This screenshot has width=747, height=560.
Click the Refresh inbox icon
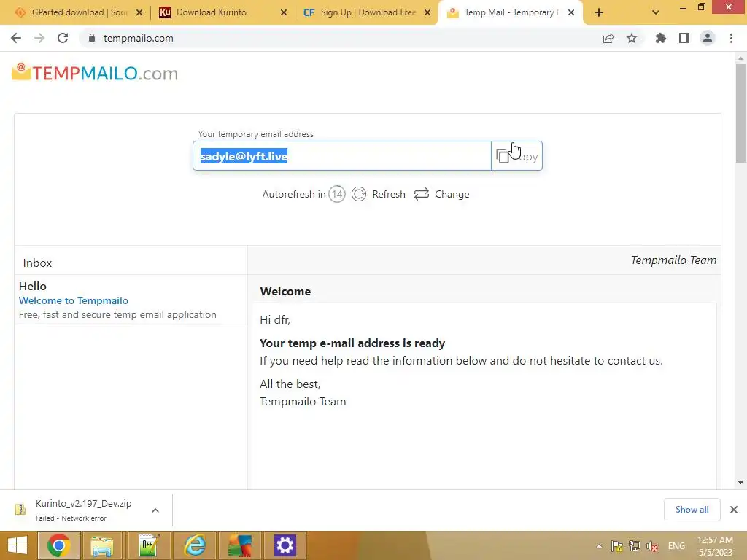click(x=359, y=194)
